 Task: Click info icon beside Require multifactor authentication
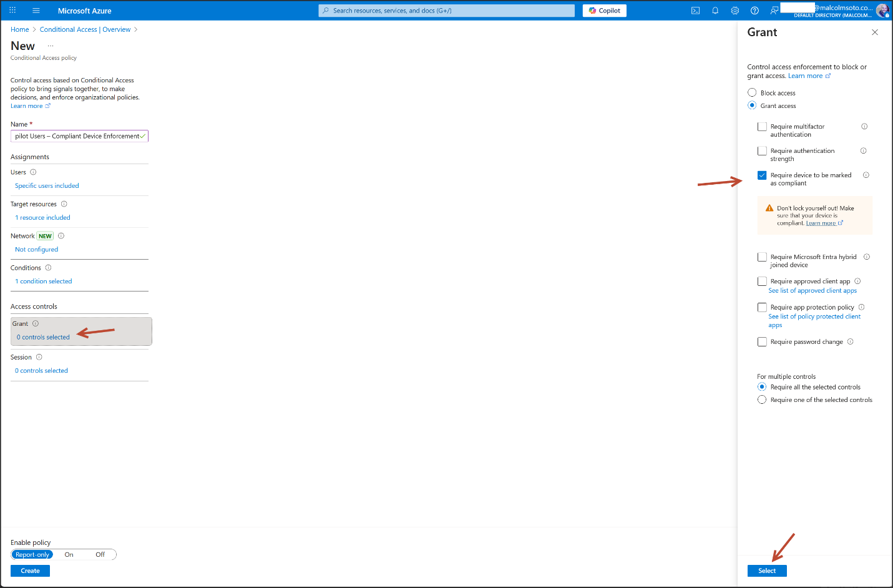pos(864,127)
